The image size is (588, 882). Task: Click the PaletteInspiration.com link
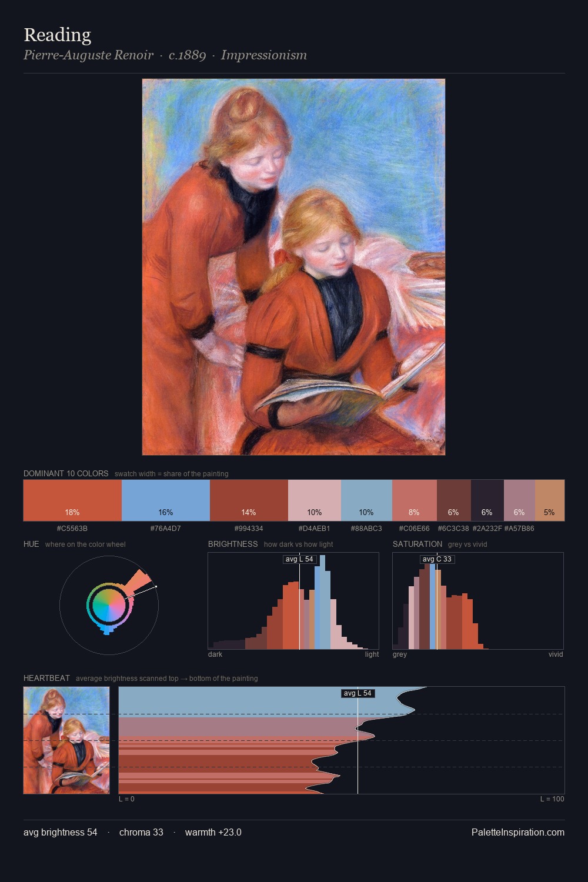tap(518, 832)
